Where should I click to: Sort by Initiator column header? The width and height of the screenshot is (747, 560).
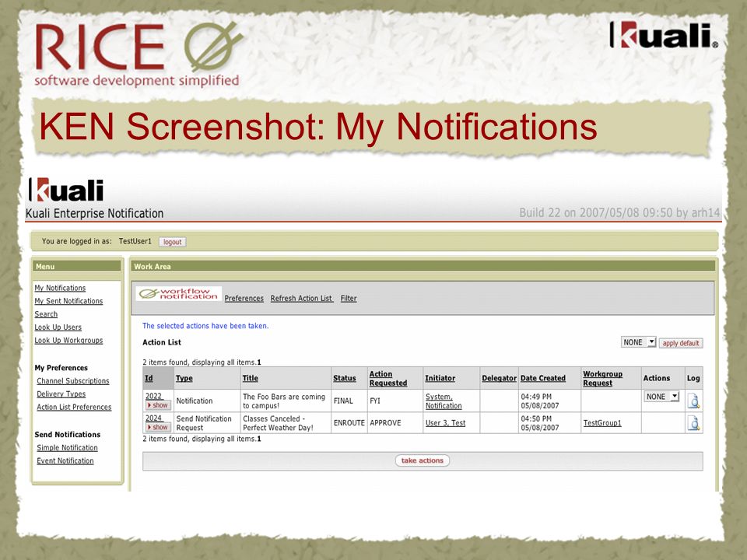click(440, 378)
